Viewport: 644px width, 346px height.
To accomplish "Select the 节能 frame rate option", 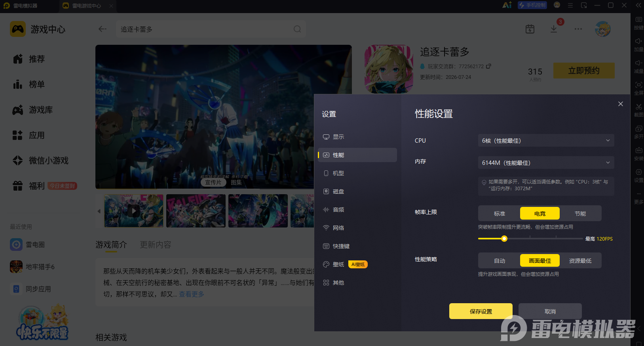I will pos(580,214).
